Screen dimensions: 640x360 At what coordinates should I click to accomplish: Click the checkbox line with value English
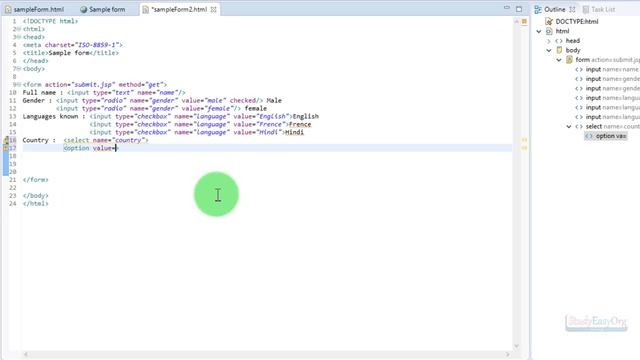pos(171,116)
